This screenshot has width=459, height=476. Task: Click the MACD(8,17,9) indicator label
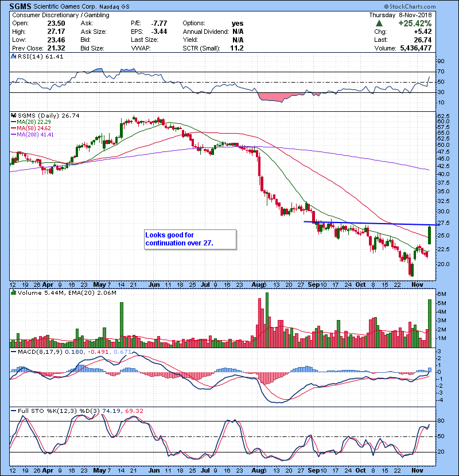[x=41, y=352]
